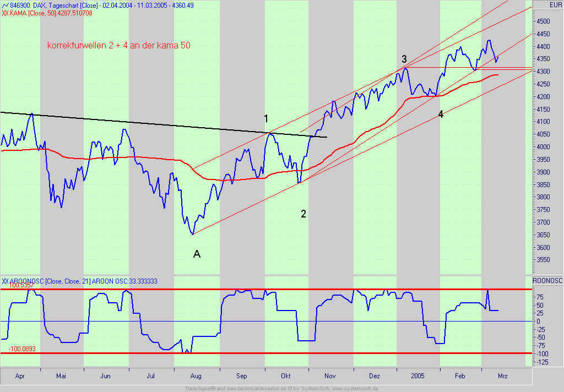Click the Mrz month label
Viewport: 564px width, 392px height.
pyautogui.click(x=503, y=376)
